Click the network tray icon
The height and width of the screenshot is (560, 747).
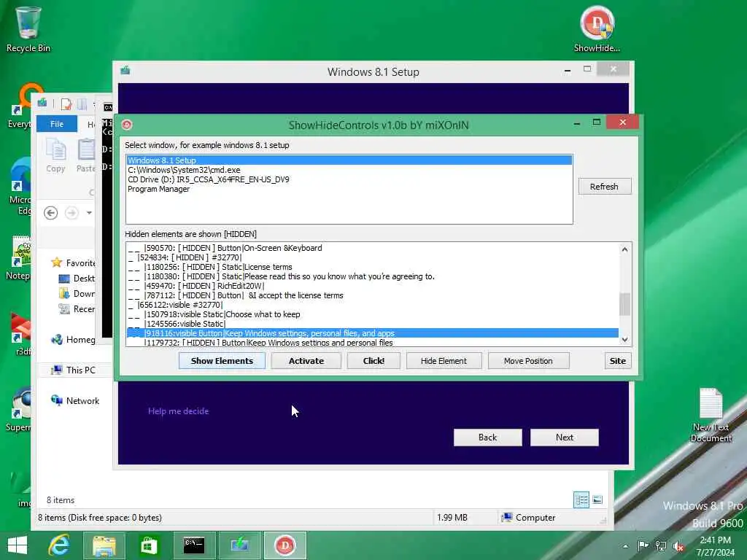click(x=661, y=545)
